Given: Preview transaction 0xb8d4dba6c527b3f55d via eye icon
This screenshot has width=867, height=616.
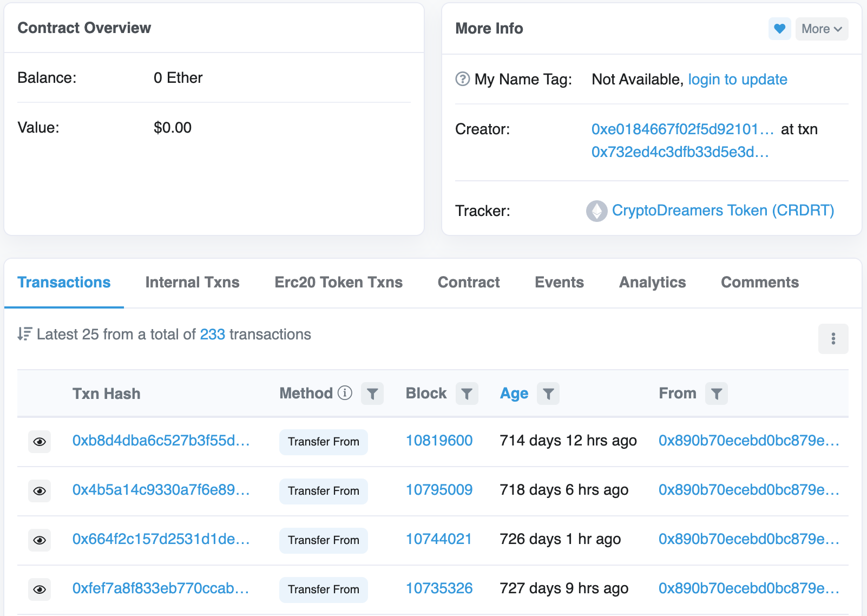Looking at the screenshot, I should 40,442.
